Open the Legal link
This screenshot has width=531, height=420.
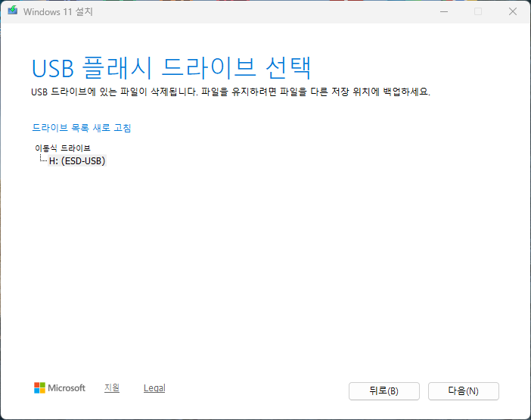(154, 387)
